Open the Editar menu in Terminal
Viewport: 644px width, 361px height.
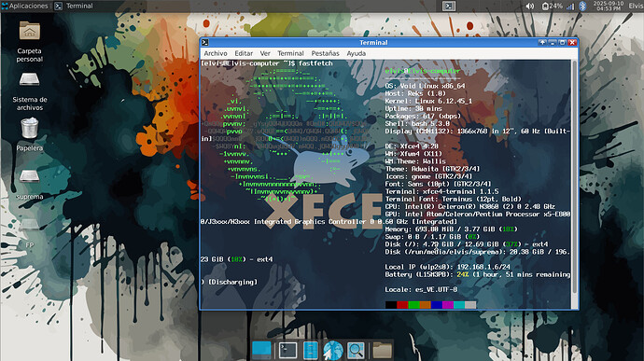pos(244,53)
